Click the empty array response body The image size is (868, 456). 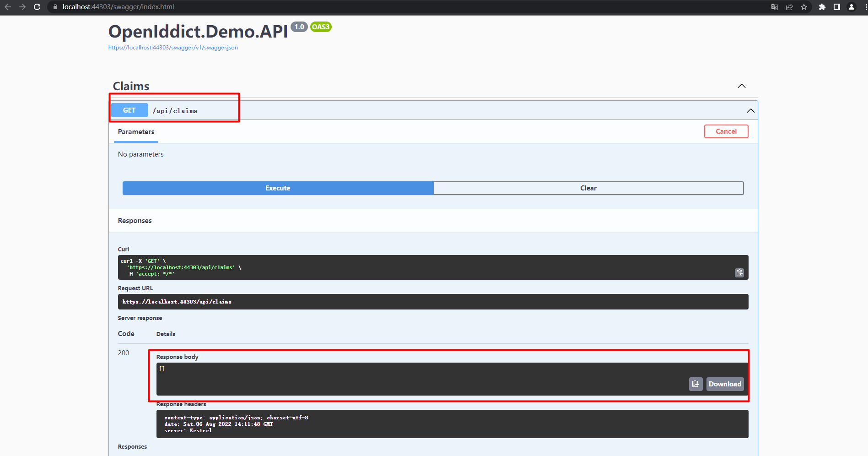coord(162,369)
